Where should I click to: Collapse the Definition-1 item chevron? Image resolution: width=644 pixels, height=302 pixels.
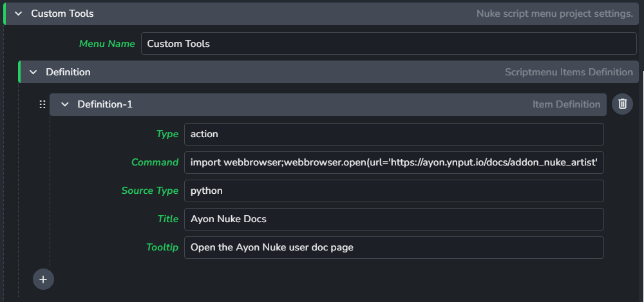(64, 104)
